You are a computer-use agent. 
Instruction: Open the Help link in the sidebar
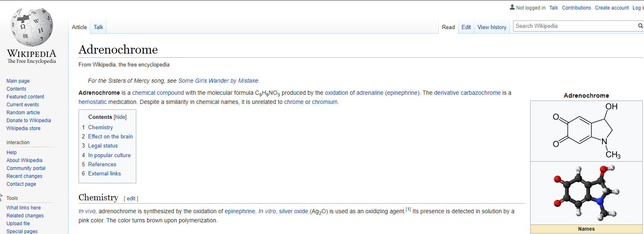(x=12, y=153)
